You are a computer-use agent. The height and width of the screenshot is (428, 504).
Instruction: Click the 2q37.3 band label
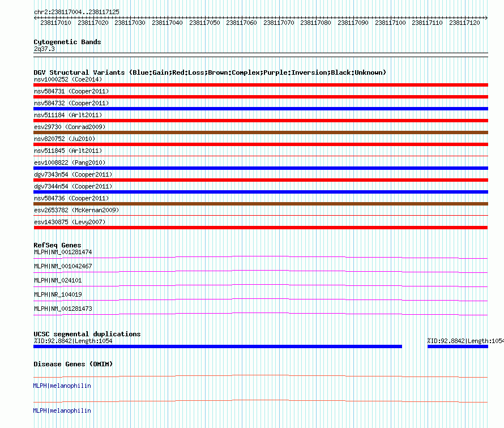44,49
